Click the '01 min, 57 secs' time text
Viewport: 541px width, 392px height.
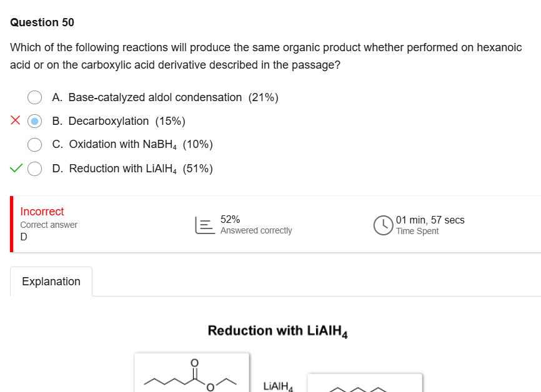click(430, 220)
